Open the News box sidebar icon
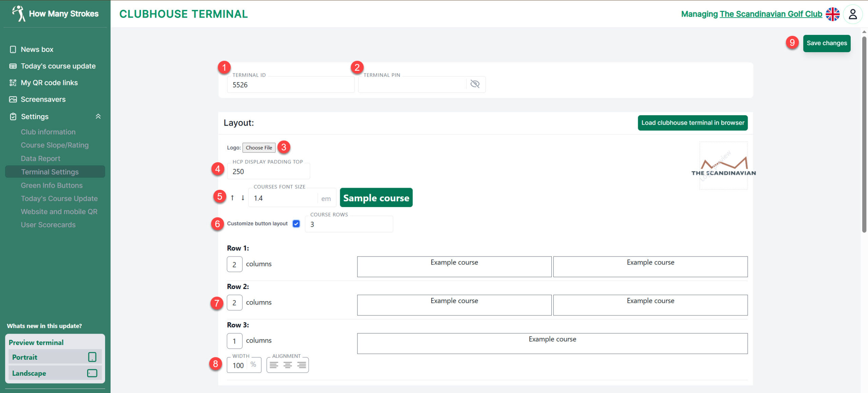868x393 pixels. (13, 49)
